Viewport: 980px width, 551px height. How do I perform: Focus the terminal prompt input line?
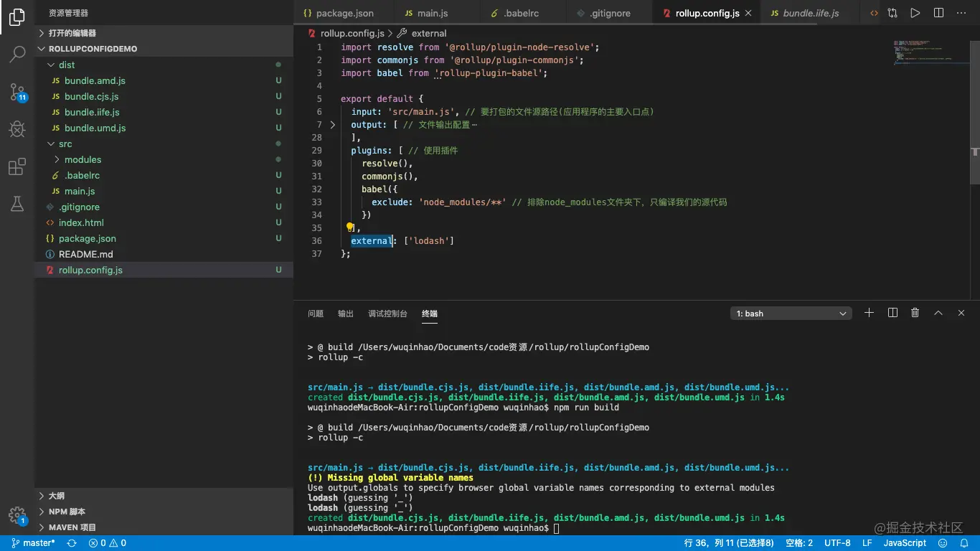(x=556, y=528)
